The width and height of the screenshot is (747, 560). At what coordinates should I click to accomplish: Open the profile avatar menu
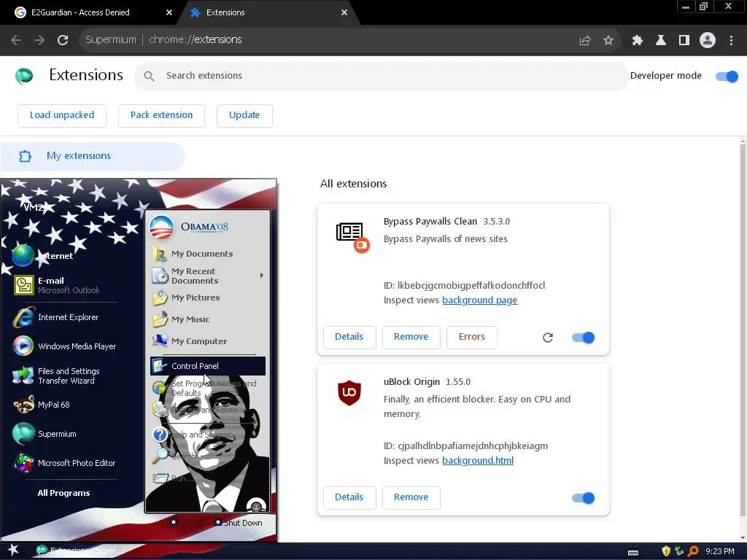pos(708,41)
